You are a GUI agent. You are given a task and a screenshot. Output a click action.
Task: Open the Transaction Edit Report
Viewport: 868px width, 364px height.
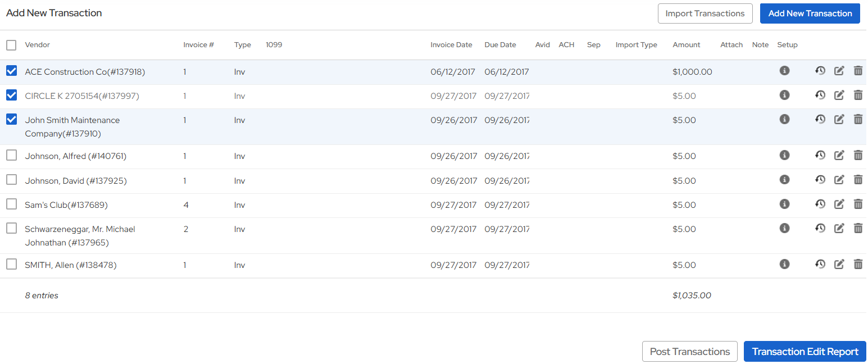pos(805,352)
